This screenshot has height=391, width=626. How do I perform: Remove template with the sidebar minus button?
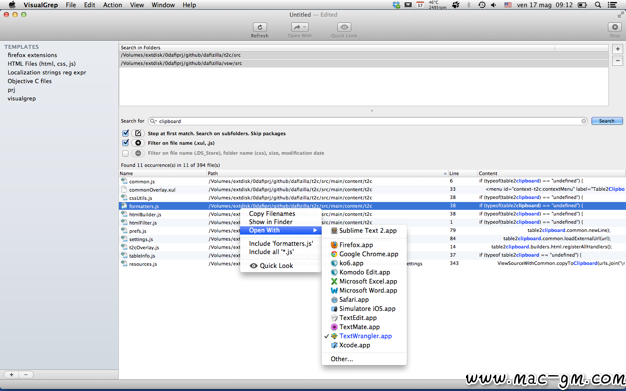coord(26,375)
